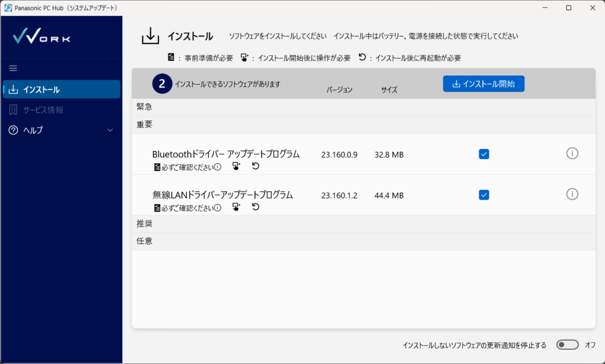Click the インストール開始 button
605x364 pixels.
coord(483,83)
